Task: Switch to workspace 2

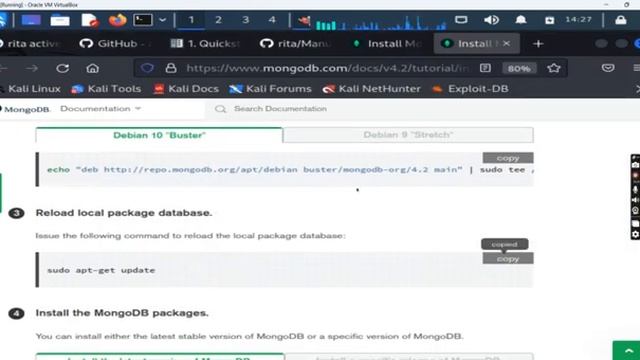Action: [218, 20]
